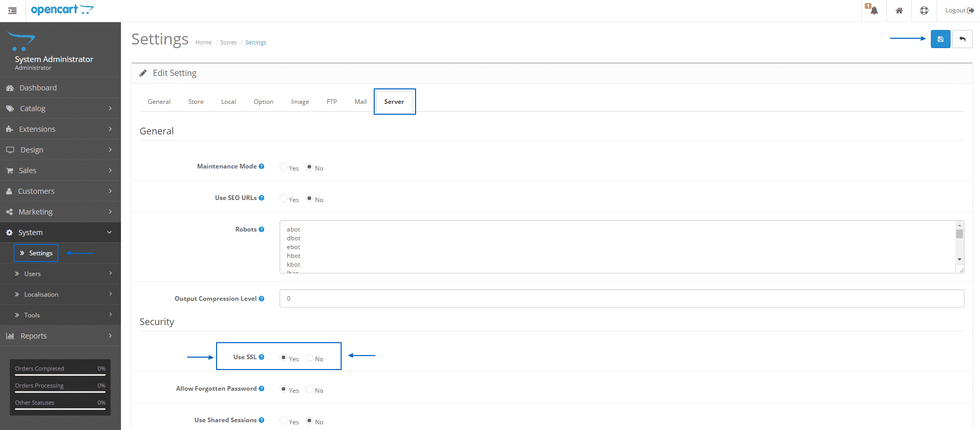The height and width of the screenshot is (430, 980).
Task: Select Yes for Use Shared Sessions
Action: pos(283,421)
